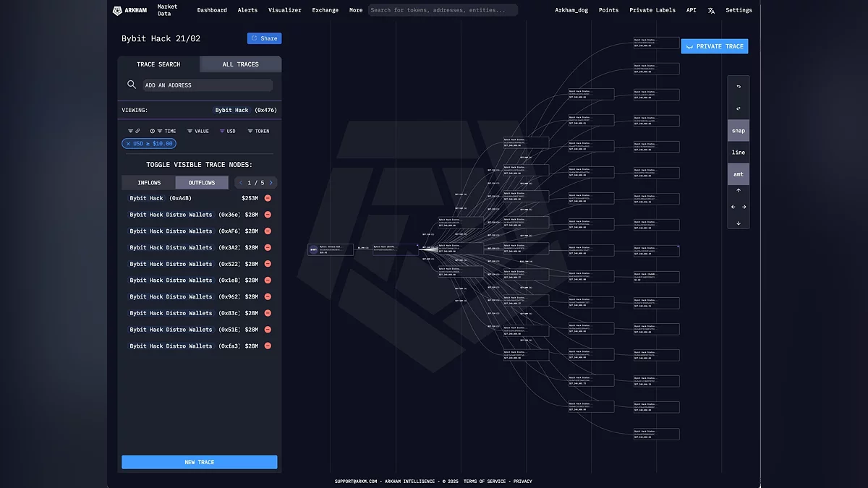Click the support@arkm.com footer link
The width and height of the screenshot is (868, 488).
point(356,481)
